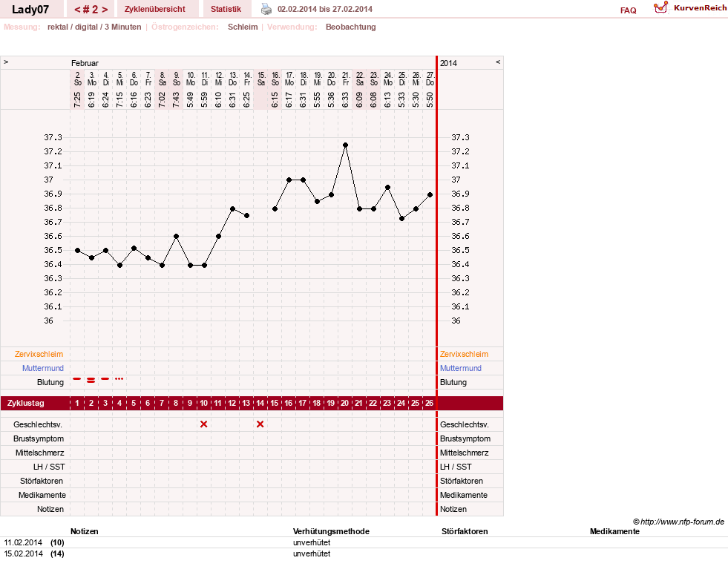
Task: Click the red X on cycle day 10
Action: (x=204, y=424)
